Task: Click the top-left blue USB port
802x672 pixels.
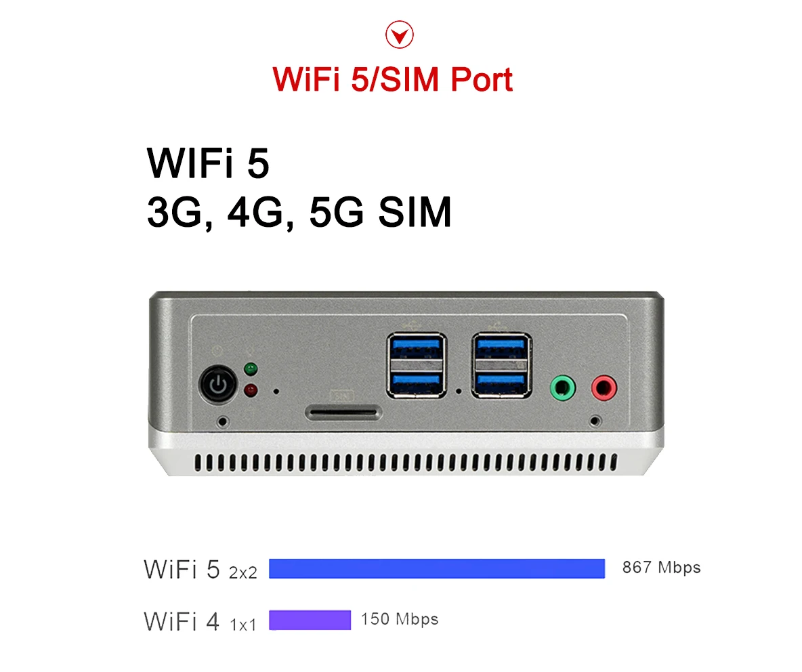Action: point(417,347)
